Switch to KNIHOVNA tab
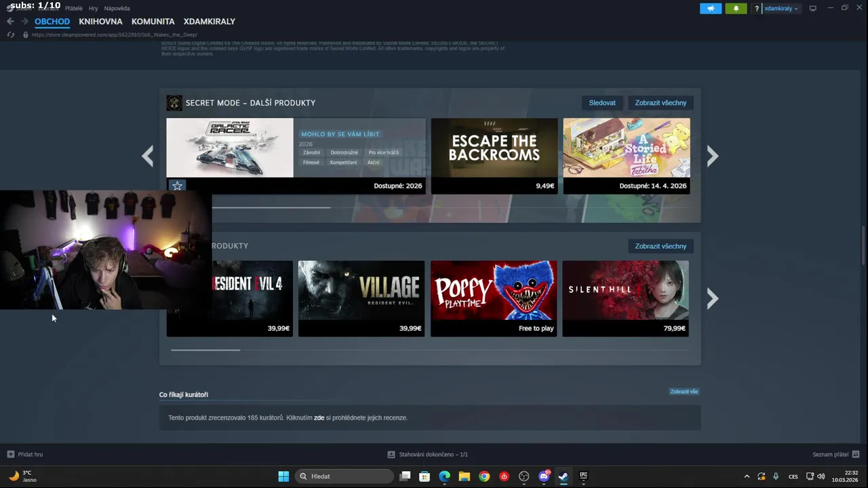The width and height of the screenshot is (868, 488). tap(100, 22)
